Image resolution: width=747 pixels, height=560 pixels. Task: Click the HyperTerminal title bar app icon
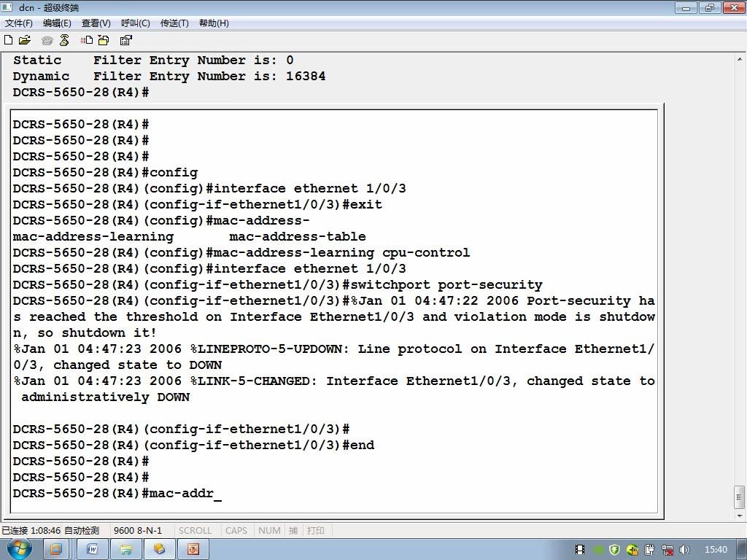pyautogui.click(x=7, y=7)
